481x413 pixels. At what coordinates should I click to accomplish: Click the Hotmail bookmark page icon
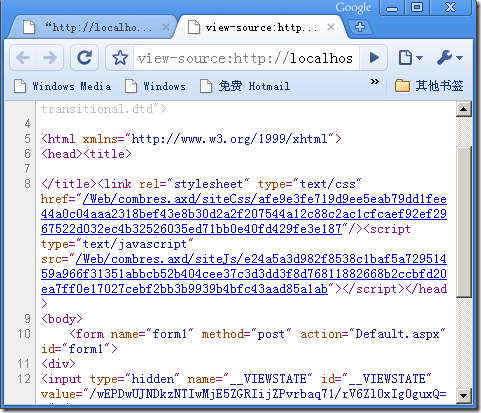tap(206, 86)
